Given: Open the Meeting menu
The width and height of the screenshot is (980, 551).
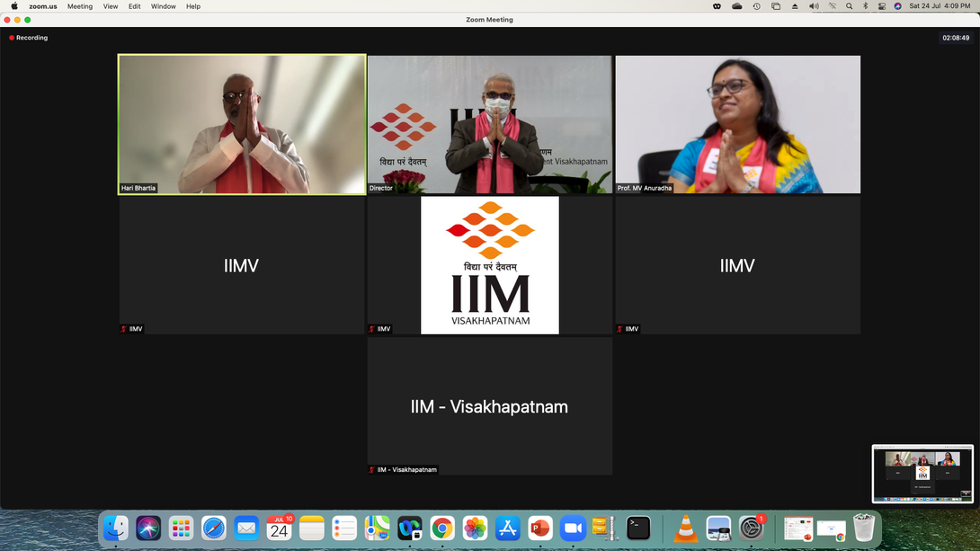Looking at the screenshot, I should click(80, 6).
